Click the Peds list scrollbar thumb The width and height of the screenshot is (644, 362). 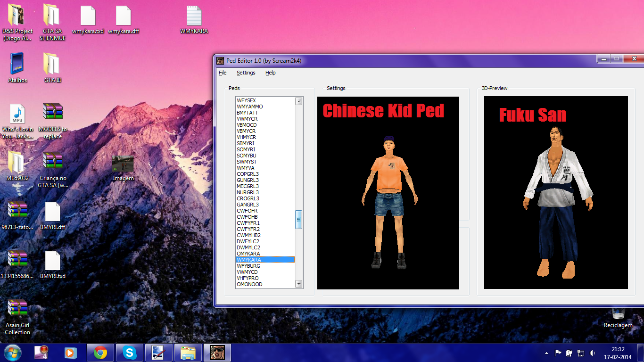pyautogui.click(x=298, y=220)
